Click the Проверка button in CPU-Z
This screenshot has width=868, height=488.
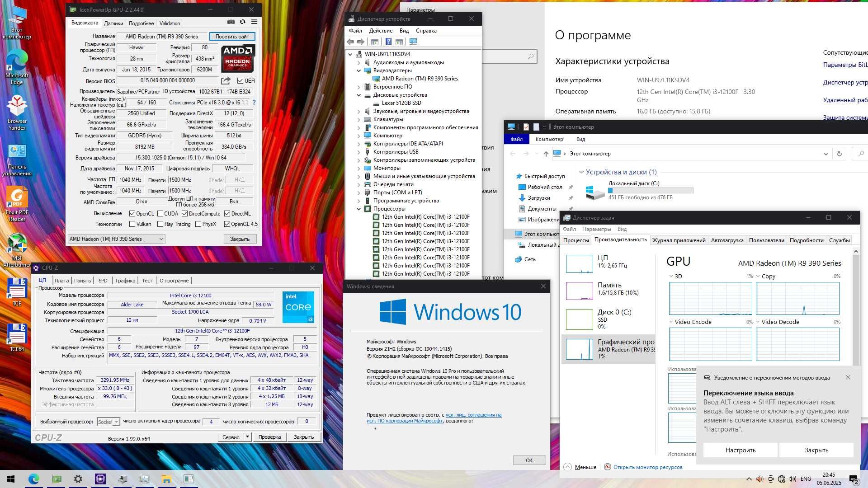[270, 437]
